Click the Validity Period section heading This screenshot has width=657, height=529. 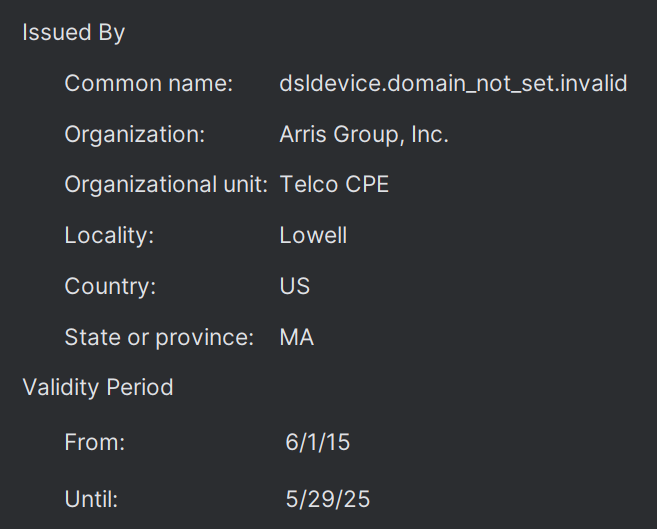point(98,388)
